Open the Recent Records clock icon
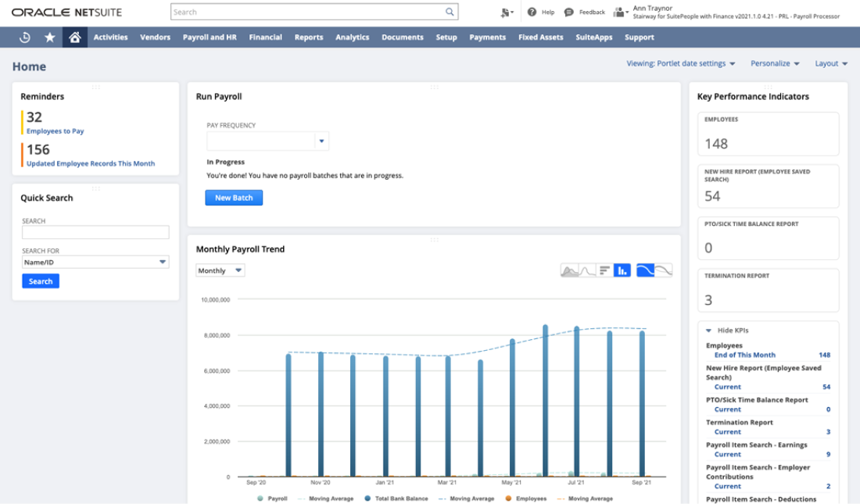The height and width of the screenshot is (504, 860). click(25, 38)
